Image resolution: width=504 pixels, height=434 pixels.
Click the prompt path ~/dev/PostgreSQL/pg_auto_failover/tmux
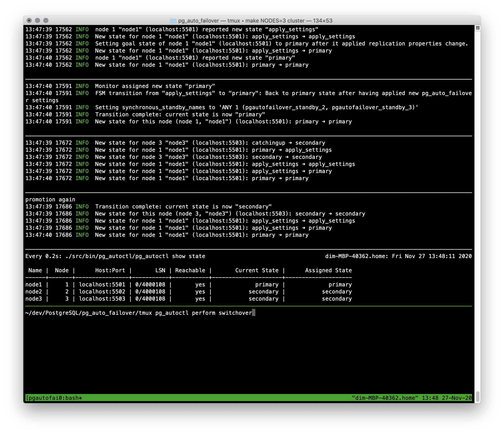(x=89, y=313)
